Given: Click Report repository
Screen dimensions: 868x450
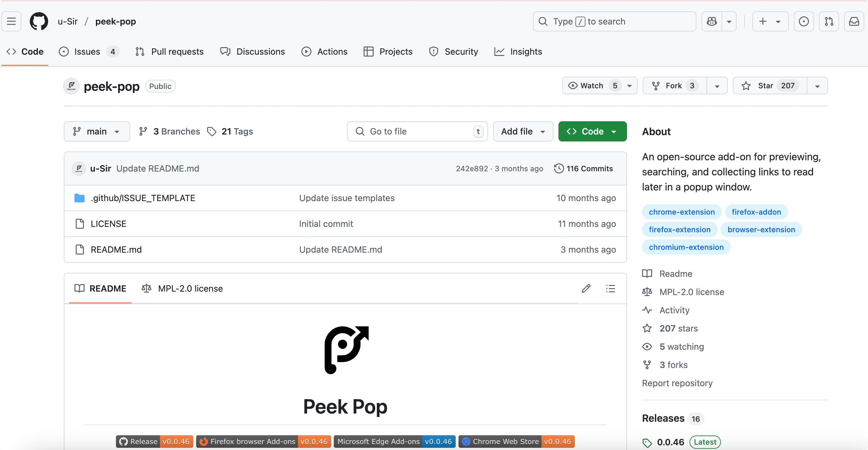Looking at the screenshot, I should point(677,383).
